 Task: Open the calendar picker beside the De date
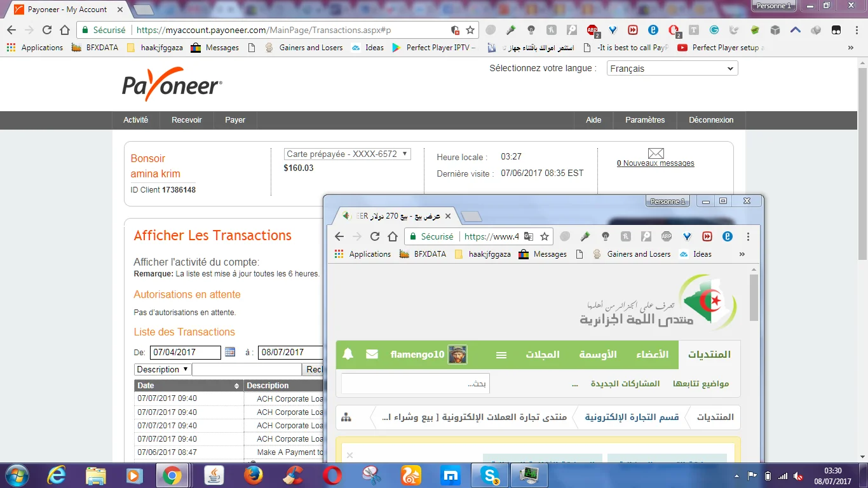click(230, 352)
